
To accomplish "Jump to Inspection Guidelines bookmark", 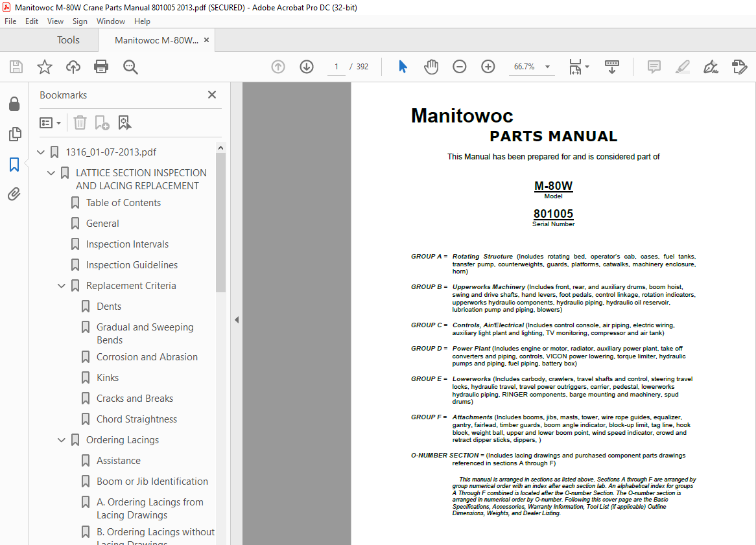I will pyautogui.click(x=132, y=265).
